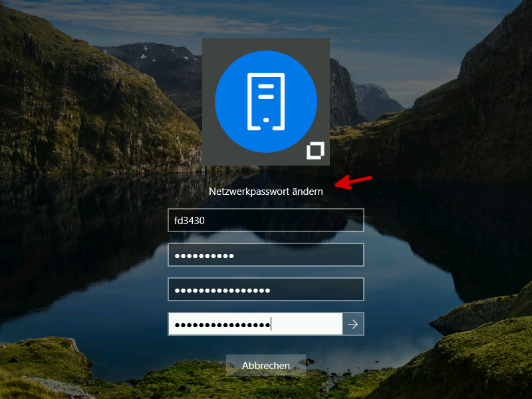Click the old password field
The width and height of the screenshot is (532, 399).
(x=266, y=255)
